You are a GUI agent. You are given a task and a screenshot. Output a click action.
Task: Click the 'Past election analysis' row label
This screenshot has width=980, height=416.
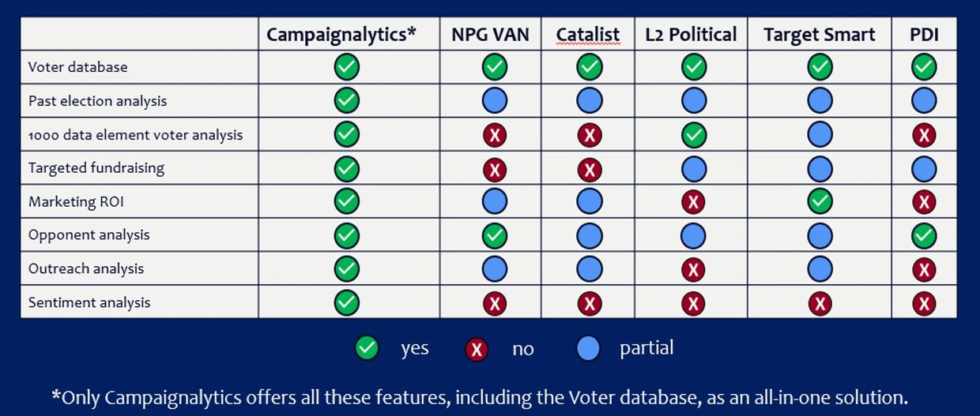tap(97, 101)
